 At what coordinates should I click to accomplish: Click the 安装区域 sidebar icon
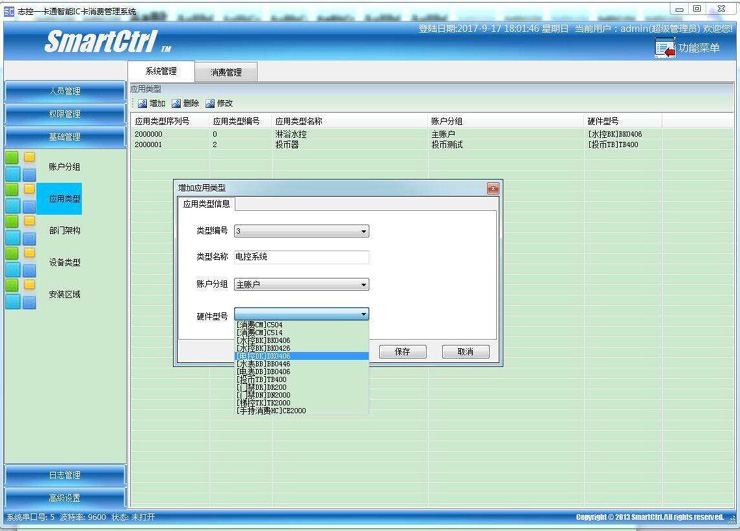(21, 294)
